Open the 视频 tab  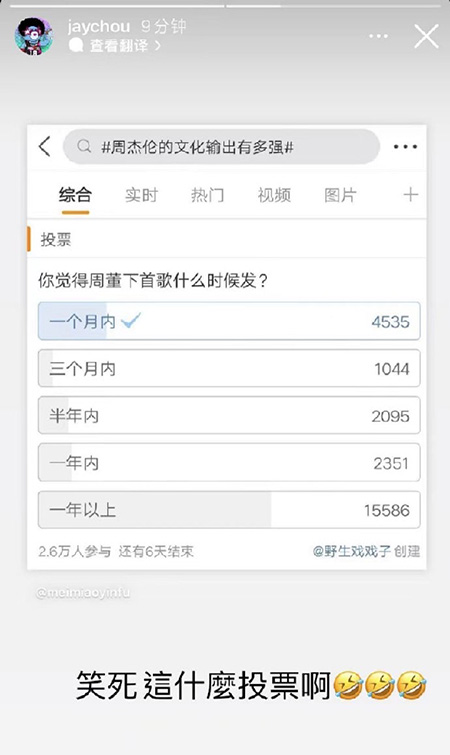pyautogui.click(x=274, y=195)
